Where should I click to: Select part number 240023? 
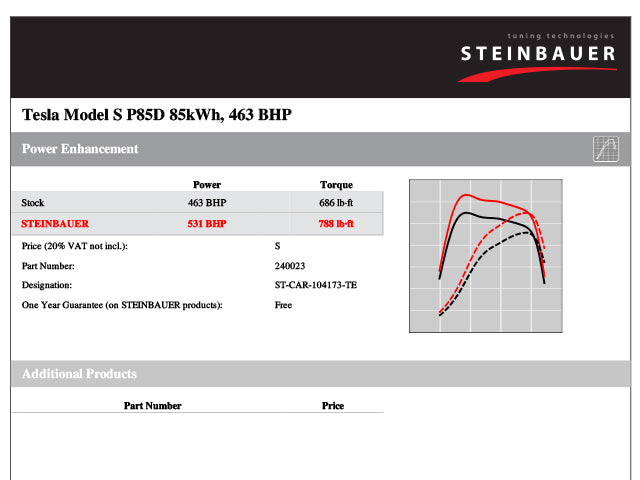[290, 266]
